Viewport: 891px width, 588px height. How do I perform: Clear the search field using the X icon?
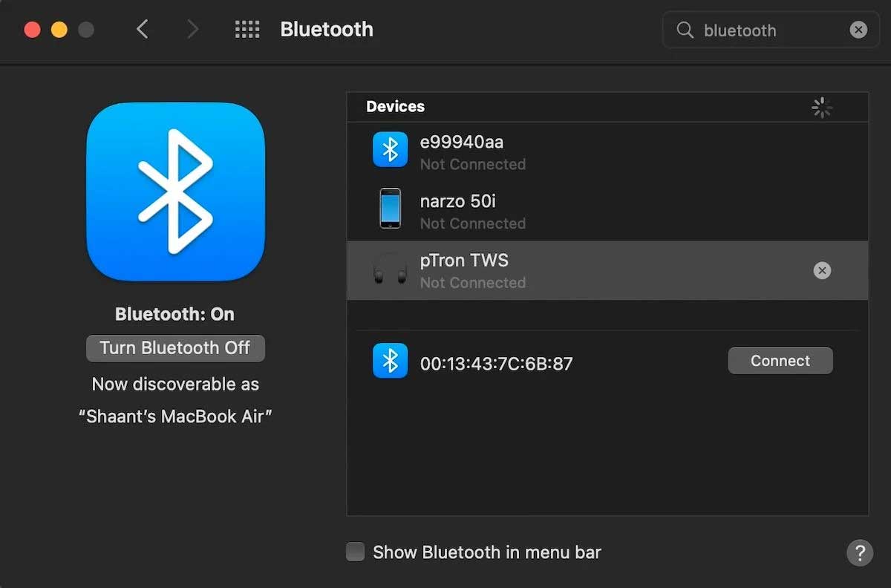pos(858,30)
